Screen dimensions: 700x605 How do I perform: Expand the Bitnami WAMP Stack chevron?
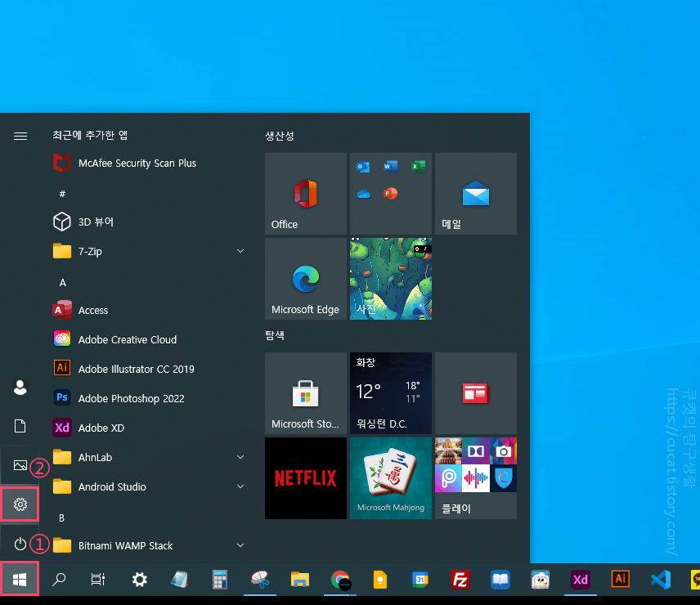pos(240,545)
